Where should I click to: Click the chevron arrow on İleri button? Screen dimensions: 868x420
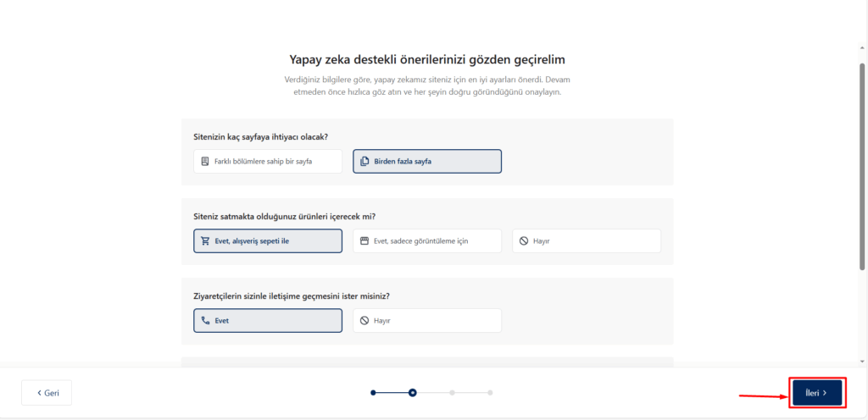(824, 393)
